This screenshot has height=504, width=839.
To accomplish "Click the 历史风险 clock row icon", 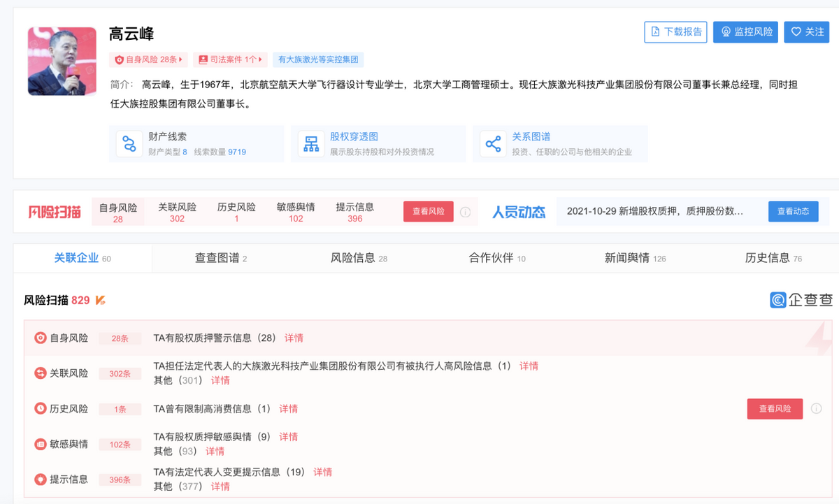I will coord(40,408).
